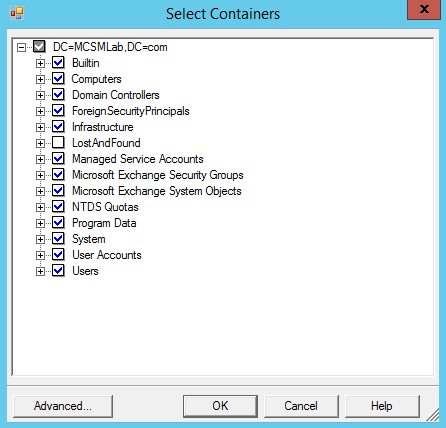
Task: Uncheck the NTDS Quotas checkbox
Action: pyautogui.click(x=58, y=206)
